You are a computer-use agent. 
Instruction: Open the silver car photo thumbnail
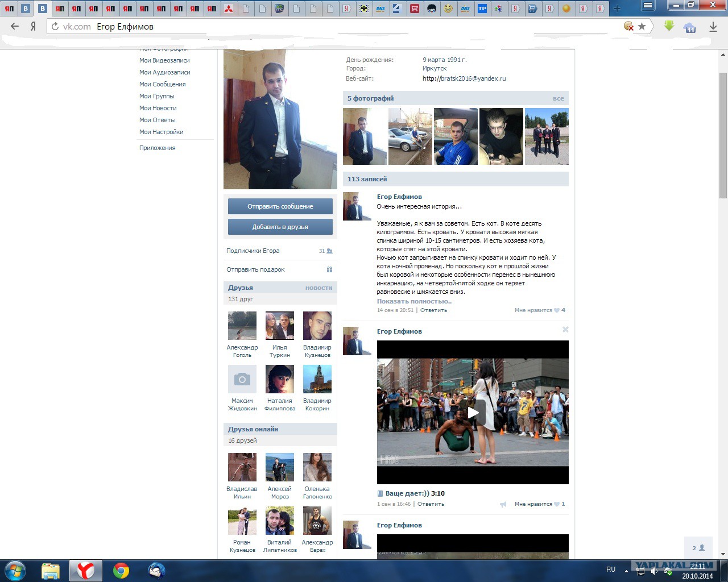click(x=410, y=136)
